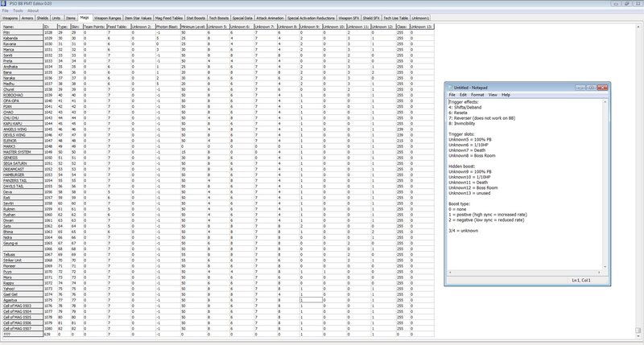The image size is (644, 345).
Task: Select the Pioneer name cell
Action: [23, 266]
